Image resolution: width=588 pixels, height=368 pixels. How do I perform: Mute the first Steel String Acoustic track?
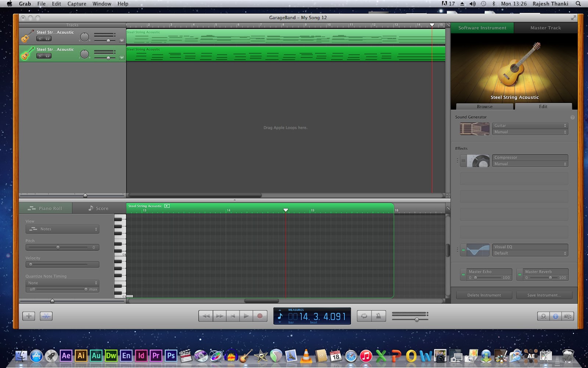pyautogui.click(x=40, y=39)
